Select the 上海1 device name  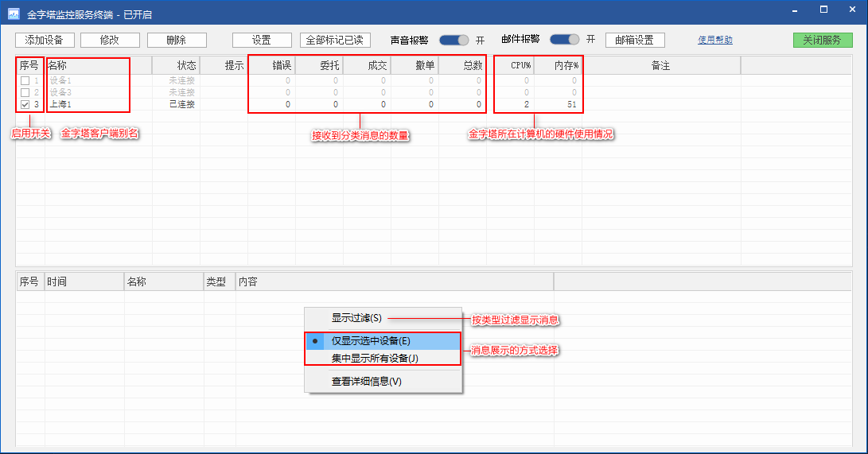click(x=60, y=104)
